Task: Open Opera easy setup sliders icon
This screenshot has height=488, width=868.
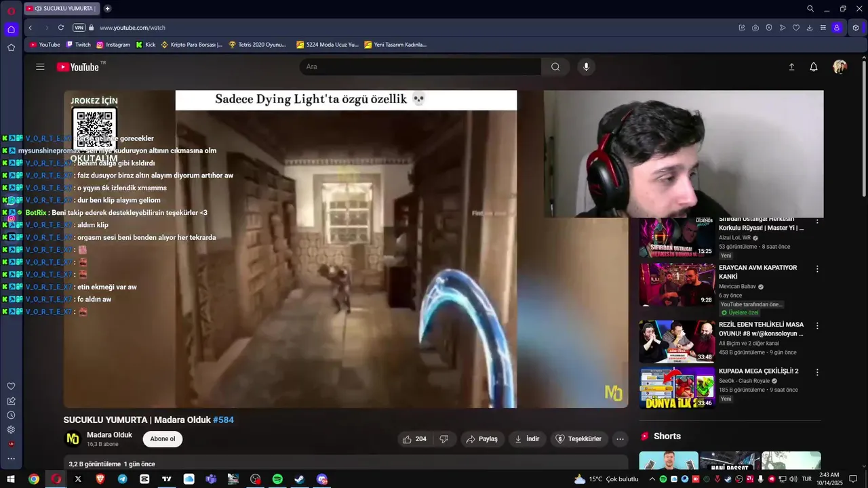Action: point(823,28)
